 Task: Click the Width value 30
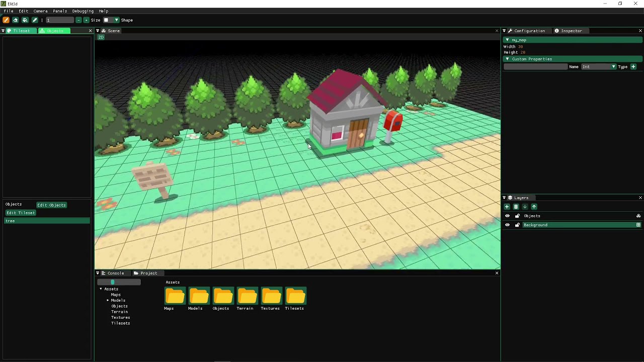pos(521,47)
